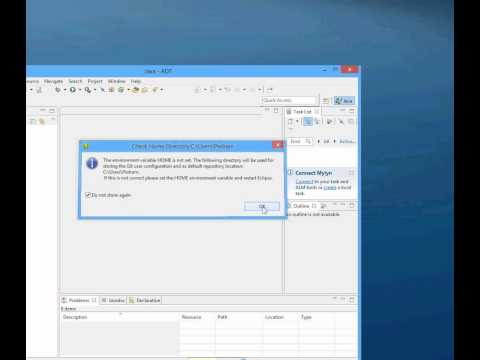Click the Activate link in Task List

[x=347, y=141]
